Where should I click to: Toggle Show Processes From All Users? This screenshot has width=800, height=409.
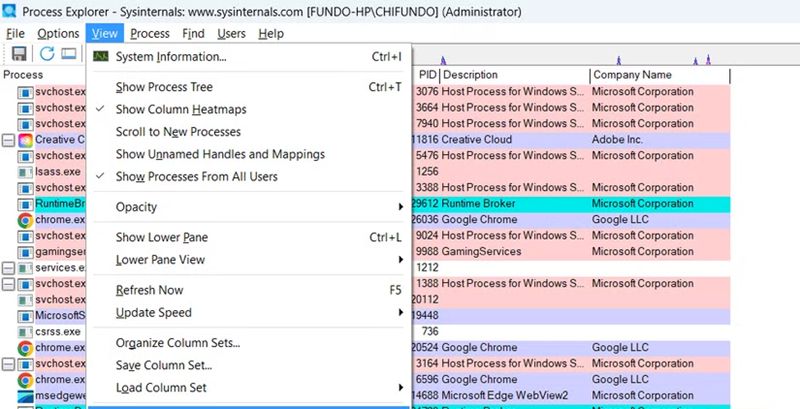[196, 176]
